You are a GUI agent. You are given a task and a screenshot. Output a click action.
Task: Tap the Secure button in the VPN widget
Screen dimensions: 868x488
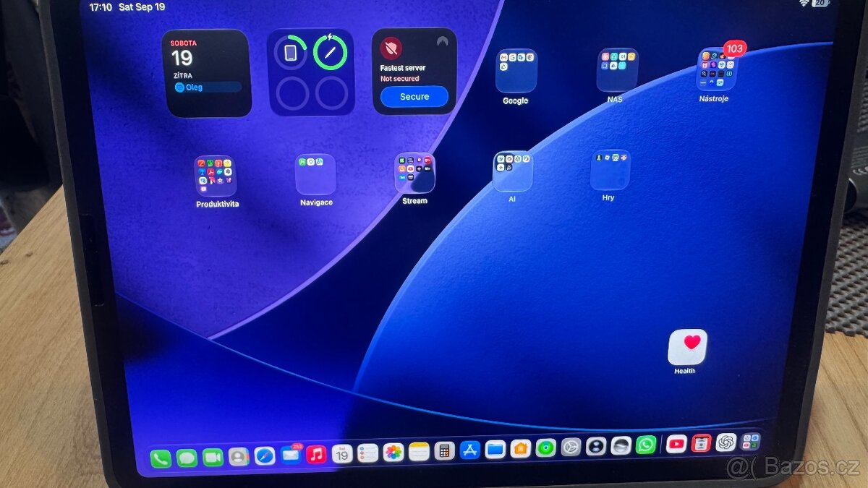414,96
